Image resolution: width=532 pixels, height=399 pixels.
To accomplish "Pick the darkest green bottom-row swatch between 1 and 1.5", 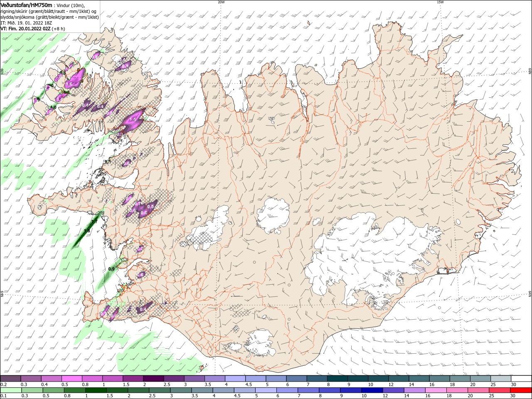I will (96, 390).
